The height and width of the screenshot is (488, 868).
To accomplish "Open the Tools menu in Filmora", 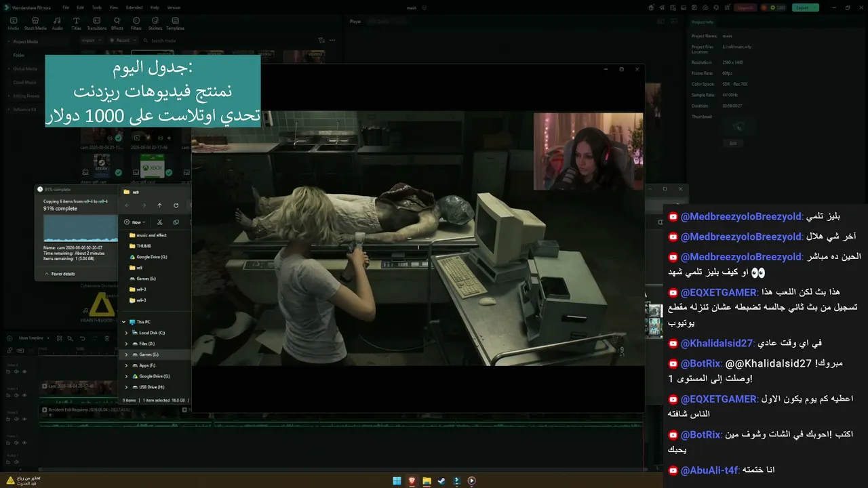I will click(97, 7).
